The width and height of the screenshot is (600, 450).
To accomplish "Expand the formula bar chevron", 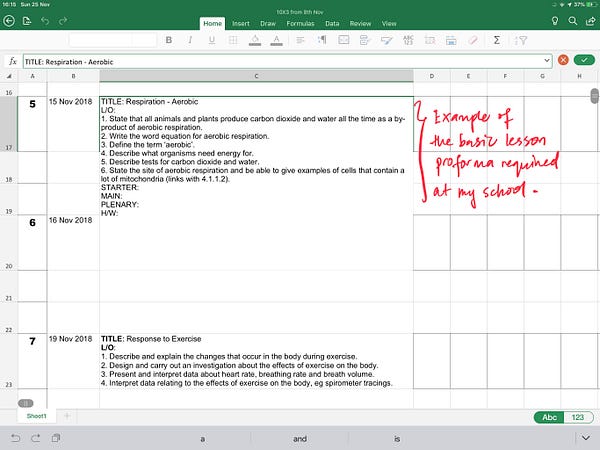I will click(547, 60).
